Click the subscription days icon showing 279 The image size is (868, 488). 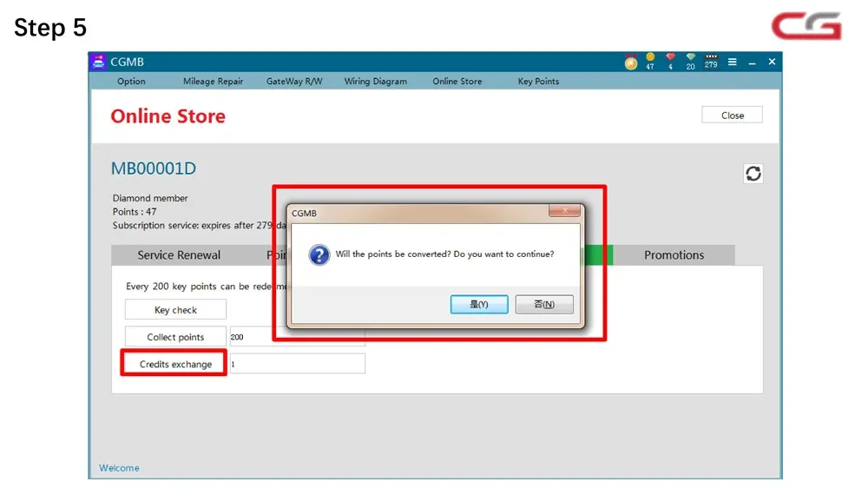pos(712,61)
